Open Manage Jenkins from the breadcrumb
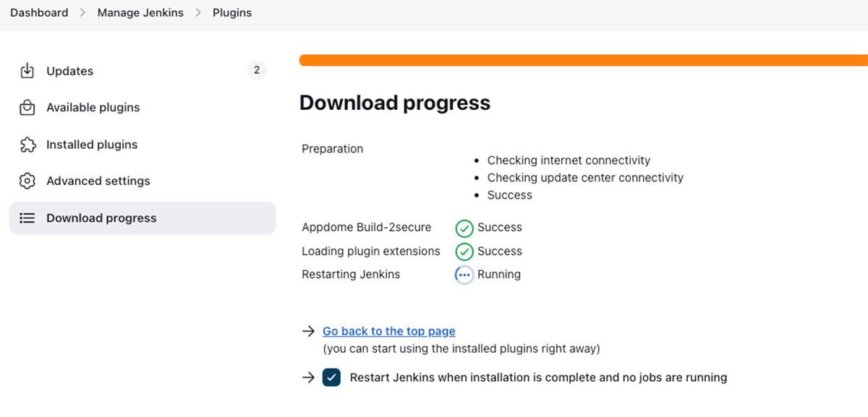Viewport: 868px width, 417px height. (x=140, y=12)
